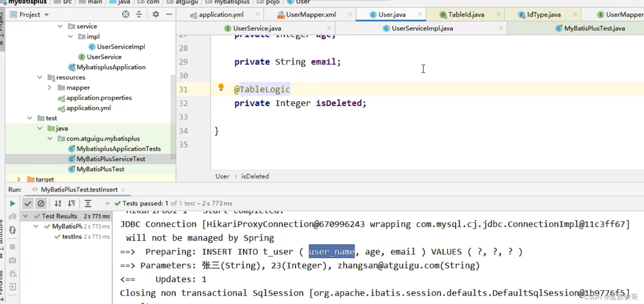Open Project view dropdown
This screenshot has width=644, height=304.
point(47,15)
